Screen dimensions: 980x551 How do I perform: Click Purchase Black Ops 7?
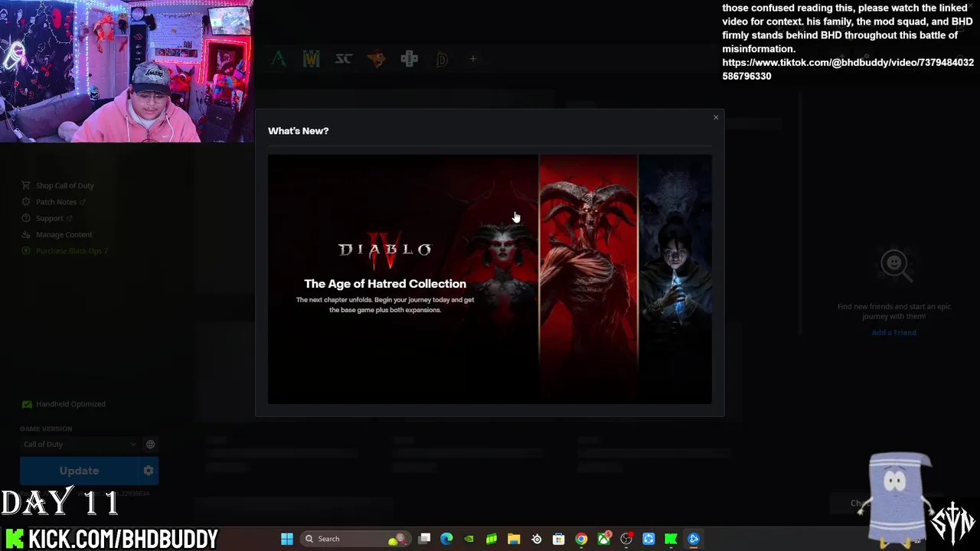click(x=64, y=251)
